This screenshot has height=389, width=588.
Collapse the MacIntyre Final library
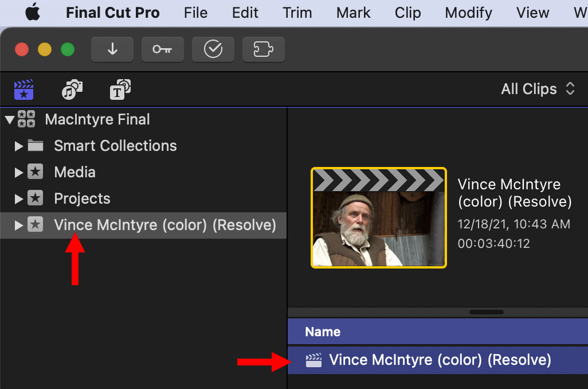(x=10, y=120)
